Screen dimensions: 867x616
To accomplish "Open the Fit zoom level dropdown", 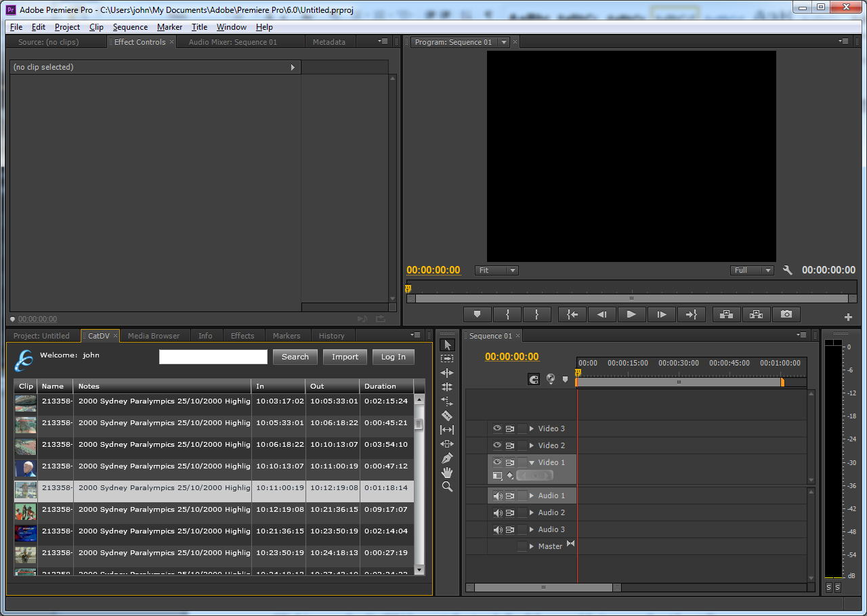I will [x=496, y=270].
